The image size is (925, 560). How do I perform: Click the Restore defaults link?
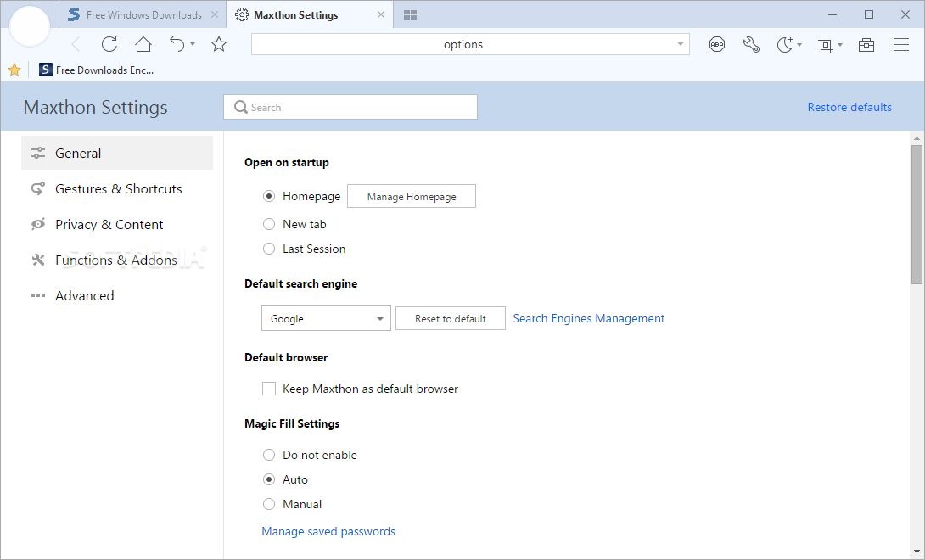849,108
